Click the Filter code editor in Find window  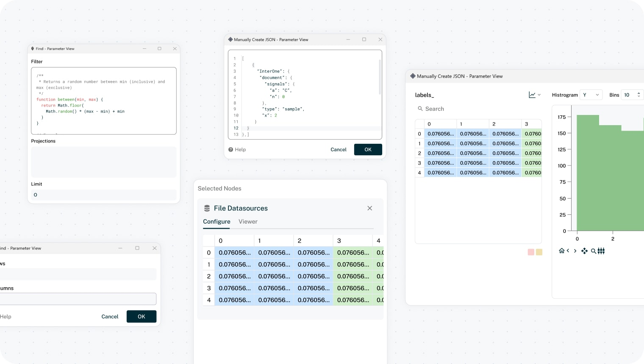(x=104, y=101)
